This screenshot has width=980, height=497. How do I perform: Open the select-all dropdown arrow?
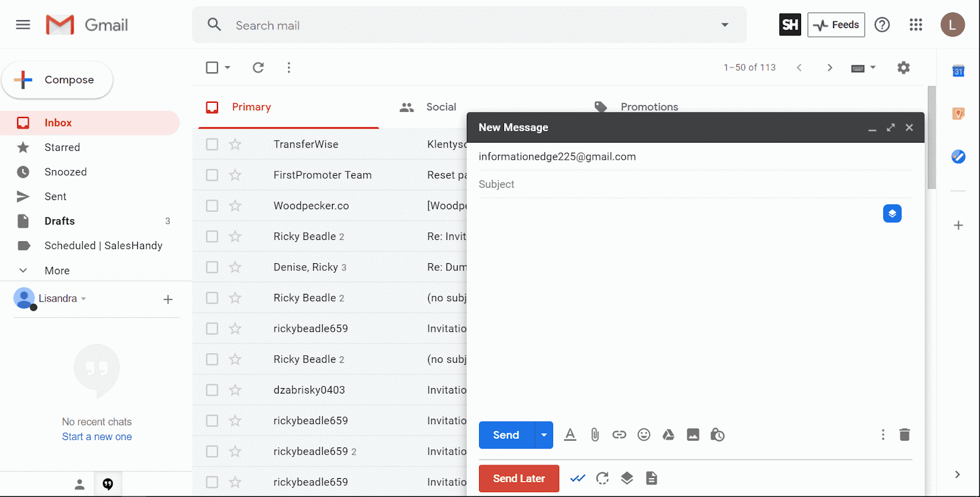point(227,67)
